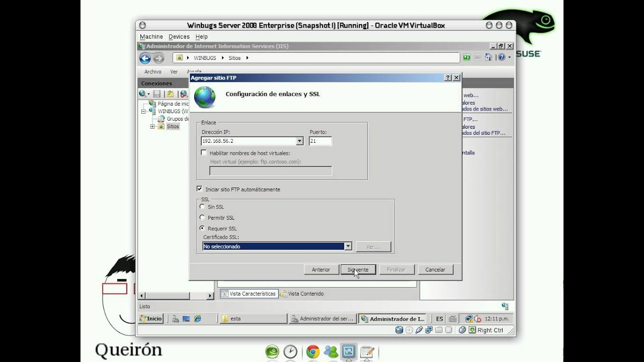The image size is (644, 362).
Task: Uncheck Iniciar sitio FTP automáticamente
Action: [200, 189]
